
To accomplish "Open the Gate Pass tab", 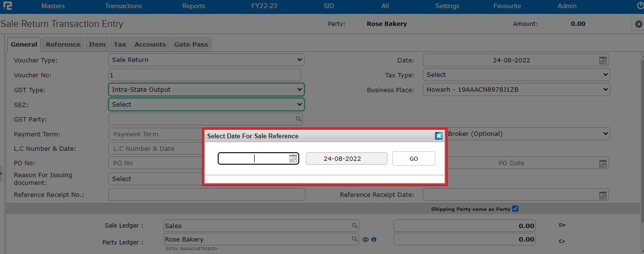I will 191,44.
